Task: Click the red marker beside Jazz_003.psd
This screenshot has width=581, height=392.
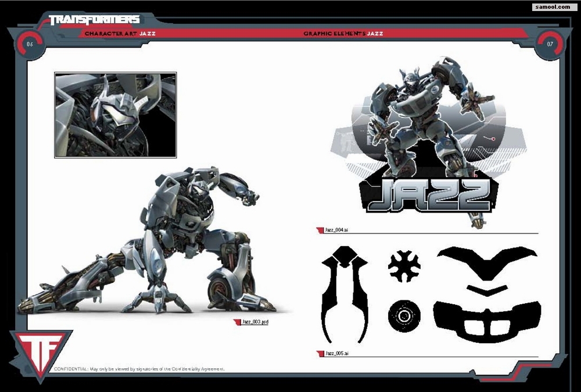Action: point(237,322)
